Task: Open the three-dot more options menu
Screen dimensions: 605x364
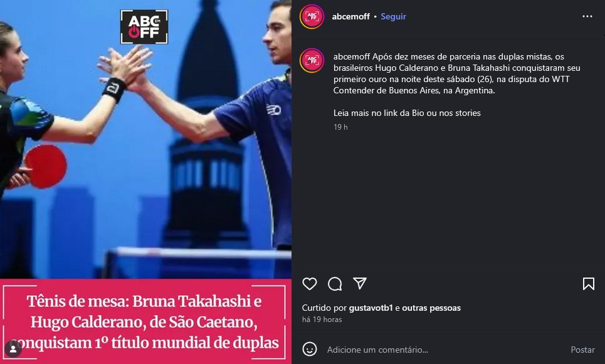Action: 587,16
